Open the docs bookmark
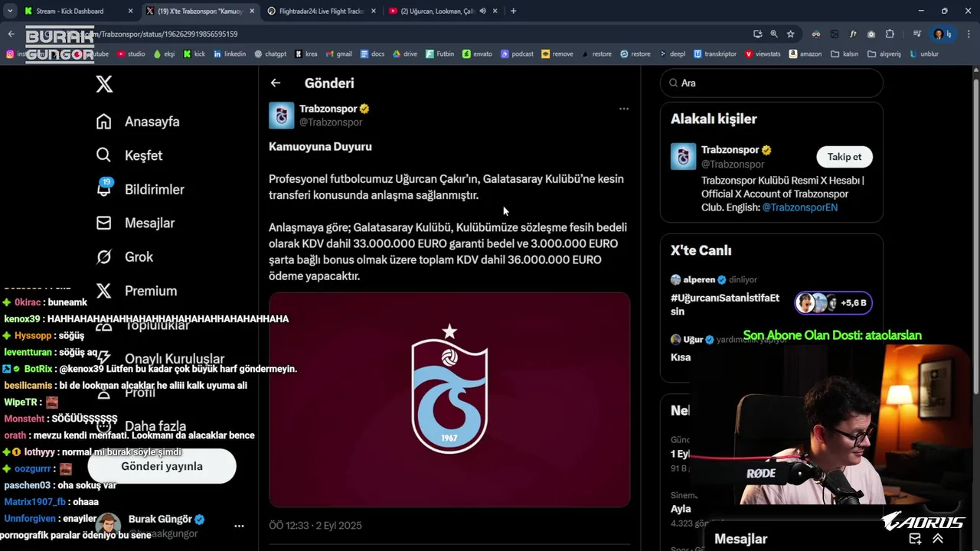The height and width of the screenshot is (551, 980). coord(372,54)
